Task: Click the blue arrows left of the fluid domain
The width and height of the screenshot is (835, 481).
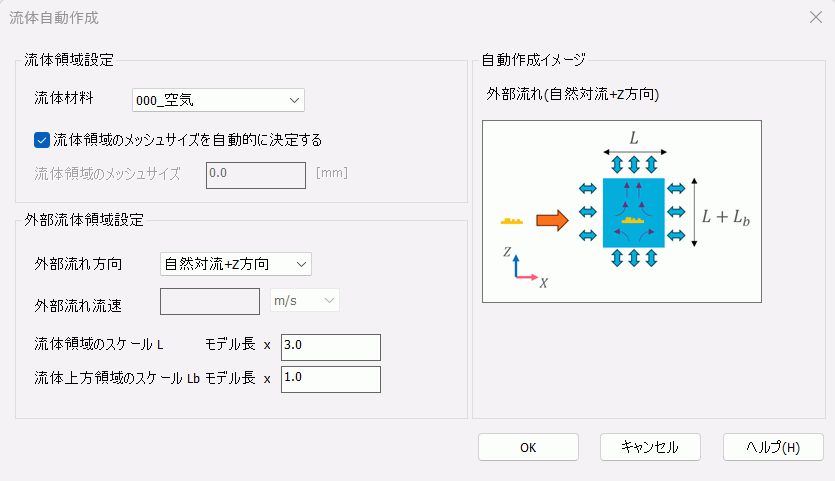Action: 588,211
